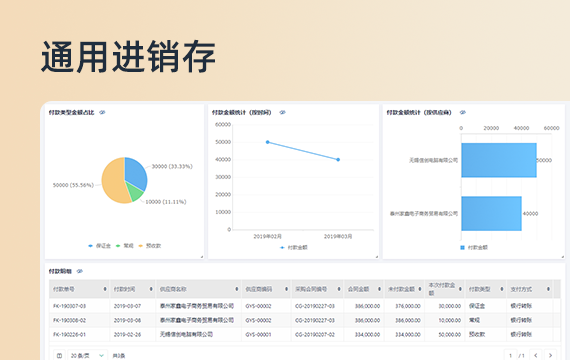570x360 pixels.
Task: Click the date cell 2019-03-07
Action: click(x=127, y=306)
